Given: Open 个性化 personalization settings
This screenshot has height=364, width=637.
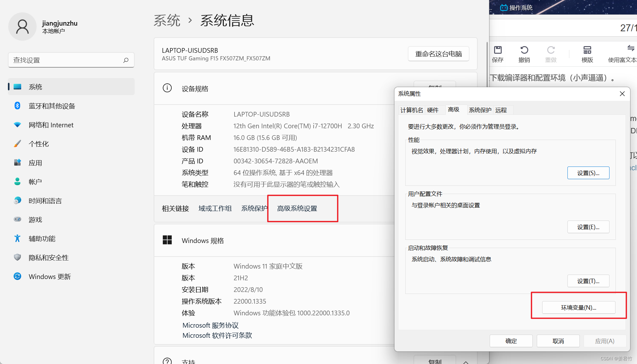Looking at the screenshot, I should [x=39, y=144].
